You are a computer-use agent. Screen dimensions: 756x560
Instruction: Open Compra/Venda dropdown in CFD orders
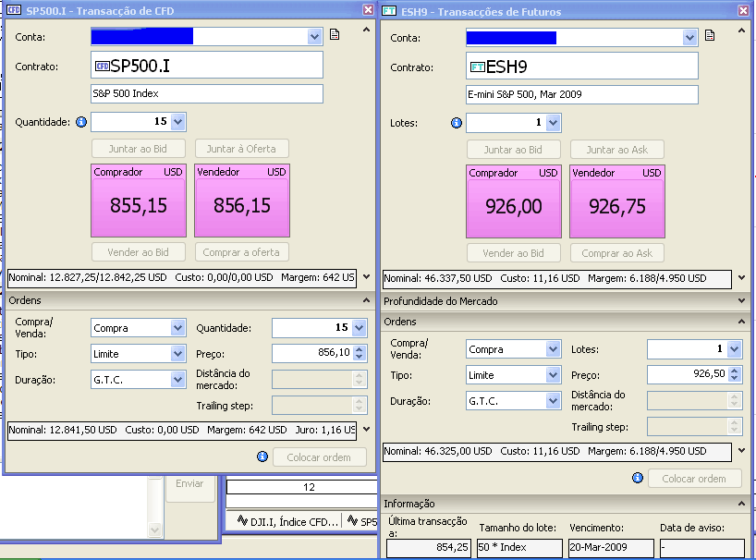pos(178,328)
